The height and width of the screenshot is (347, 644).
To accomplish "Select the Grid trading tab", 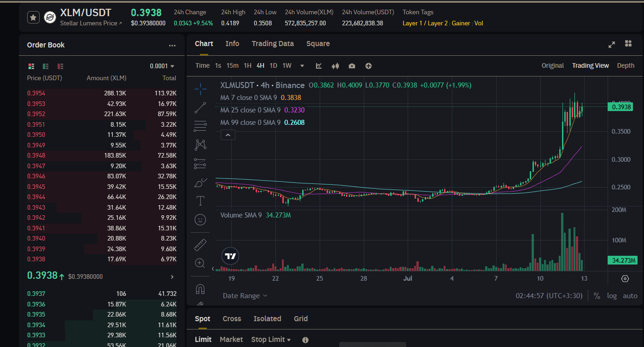I will 301,319.
